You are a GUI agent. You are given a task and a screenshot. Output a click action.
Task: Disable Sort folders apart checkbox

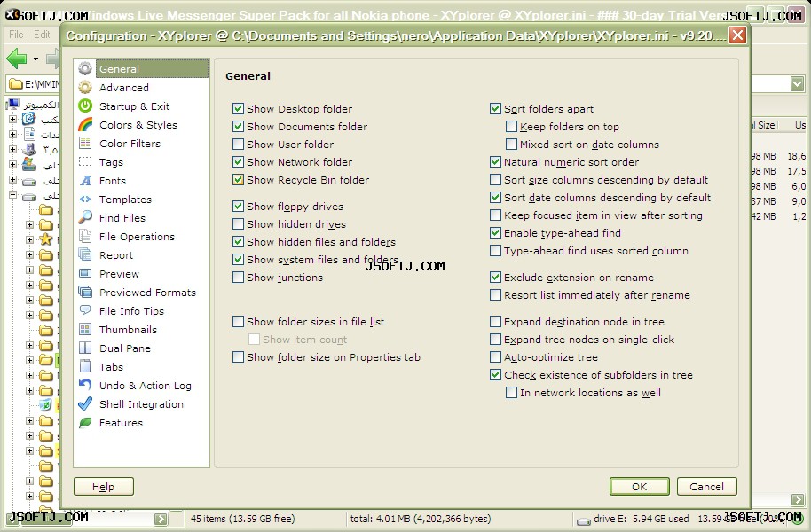[x=495, y=108]
